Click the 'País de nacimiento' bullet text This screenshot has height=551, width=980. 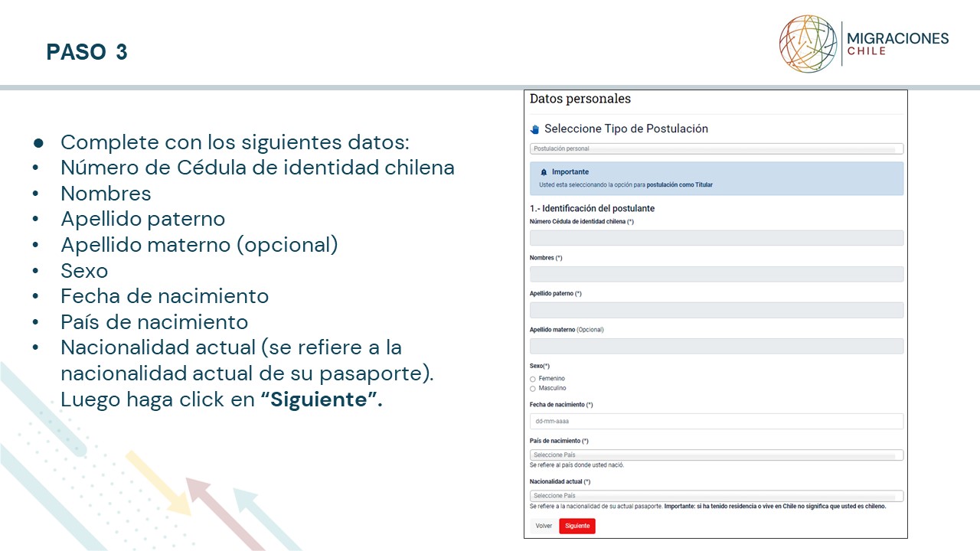[x=155, y=321]
